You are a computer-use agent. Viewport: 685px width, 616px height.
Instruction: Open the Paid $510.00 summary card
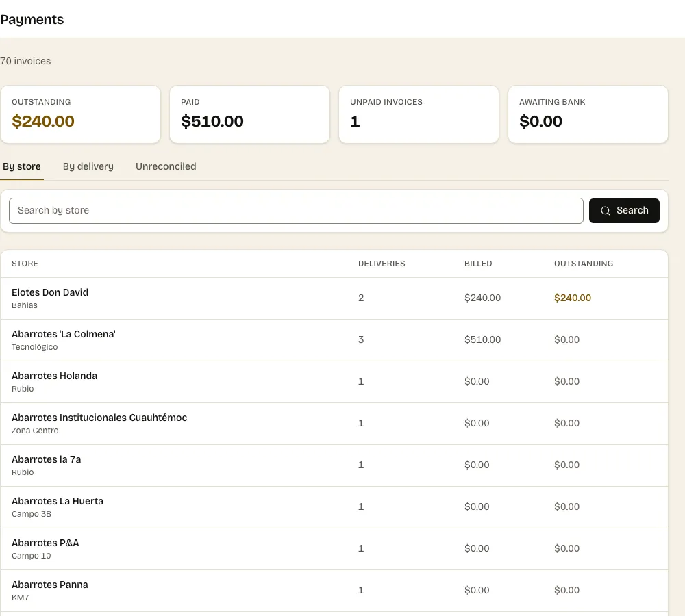point(249,114)
